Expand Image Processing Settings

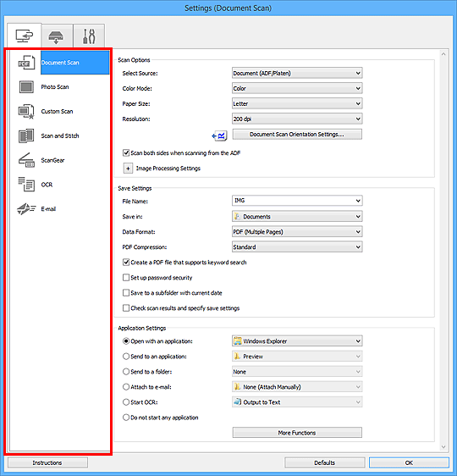(x=128, y=169)
